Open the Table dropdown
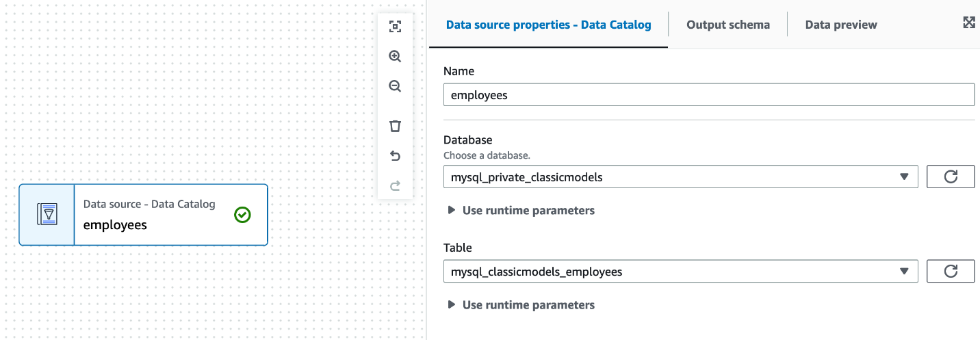 click(x=680, y=272)
